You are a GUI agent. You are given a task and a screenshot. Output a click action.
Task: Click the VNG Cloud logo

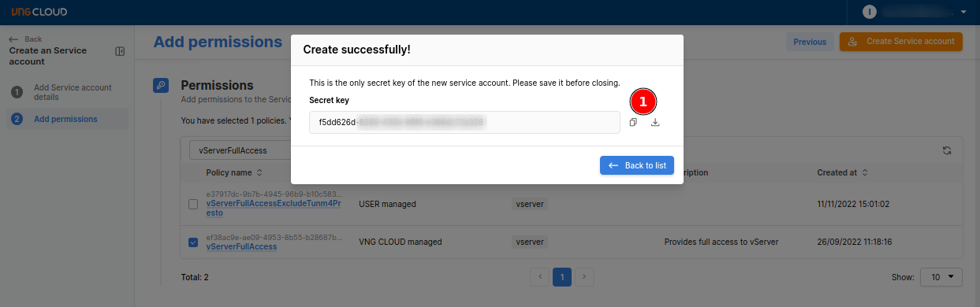click(x=39, y=12)
